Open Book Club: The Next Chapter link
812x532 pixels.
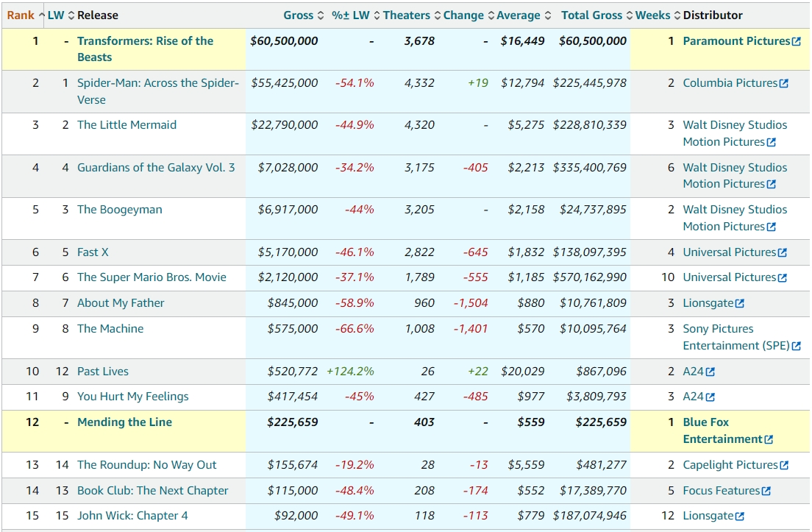point(152,490)
